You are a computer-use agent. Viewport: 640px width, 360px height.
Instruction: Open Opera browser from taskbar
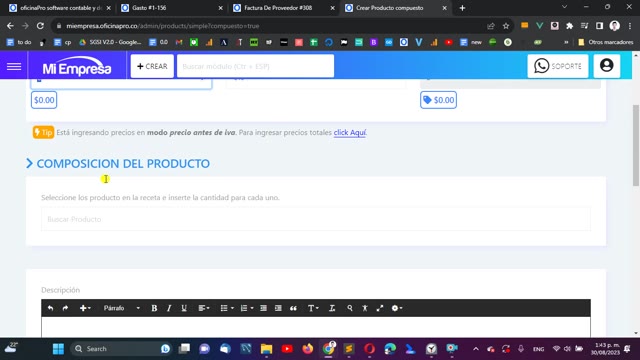[x=369, y=349]
